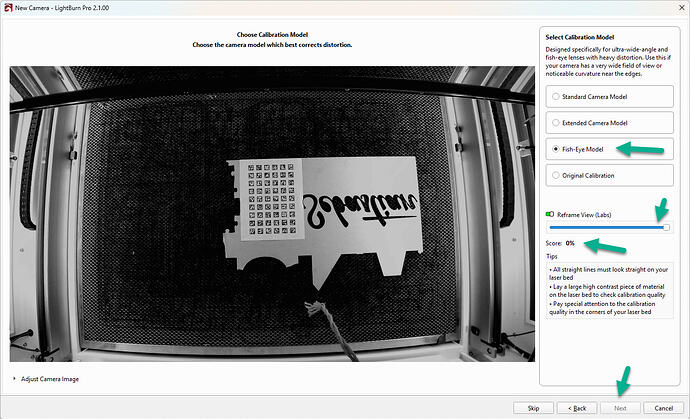Toggle the Reframe View (Labs) switch
690x419 pixels.
[550, 214]
